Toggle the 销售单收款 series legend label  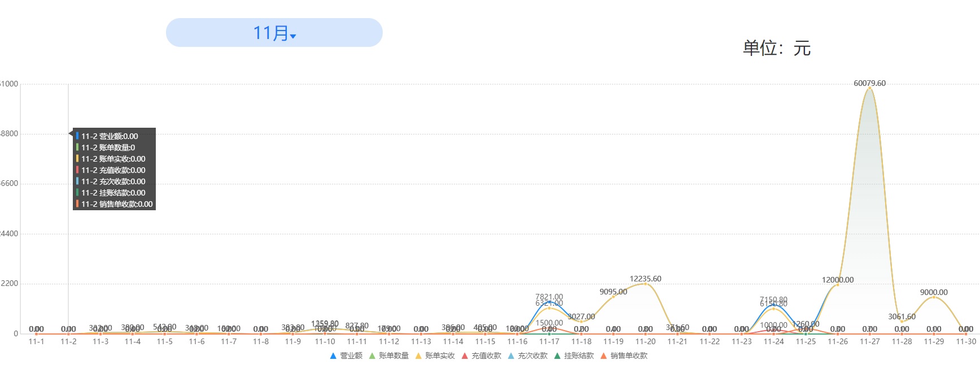pos(629,356)
